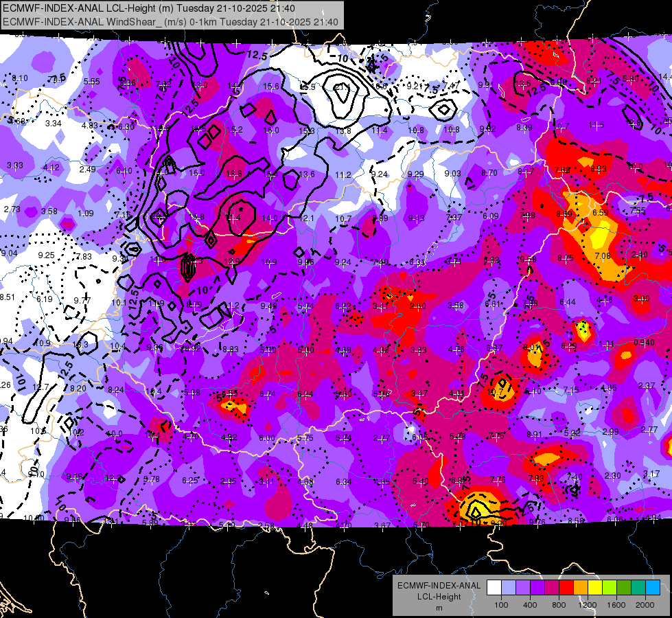Image resolution: width=672 pixels, height=618 pixels.
Task: Click the WindShear 0-1km title line
Action: 170,22
